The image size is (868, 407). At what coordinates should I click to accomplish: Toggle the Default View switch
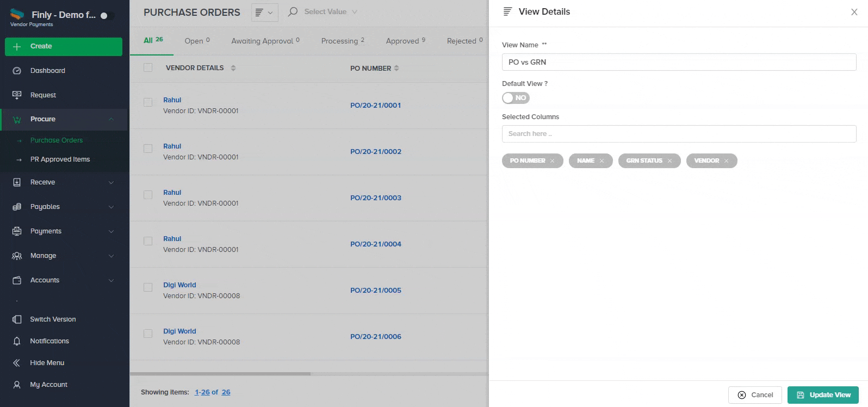coord(516,98)
